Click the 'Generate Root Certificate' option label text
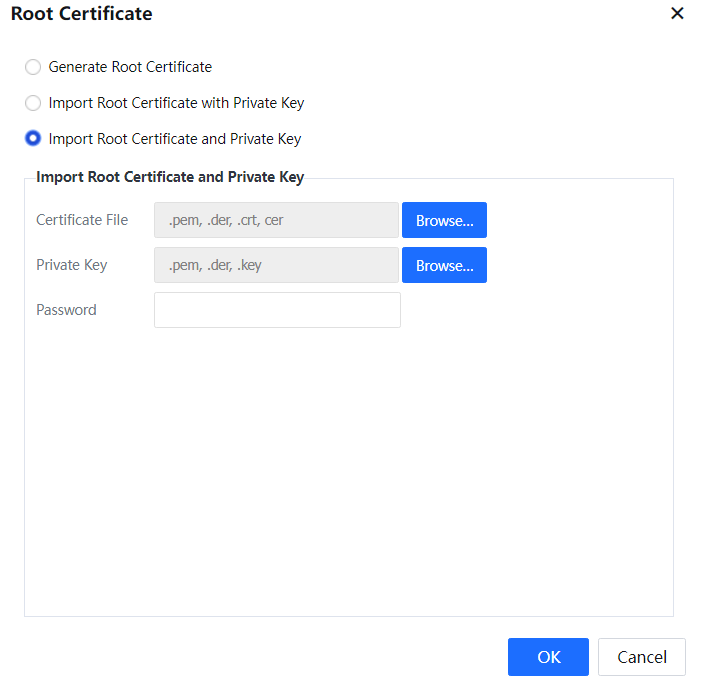Viewport: 702px width, 685px height. point(130,67)
